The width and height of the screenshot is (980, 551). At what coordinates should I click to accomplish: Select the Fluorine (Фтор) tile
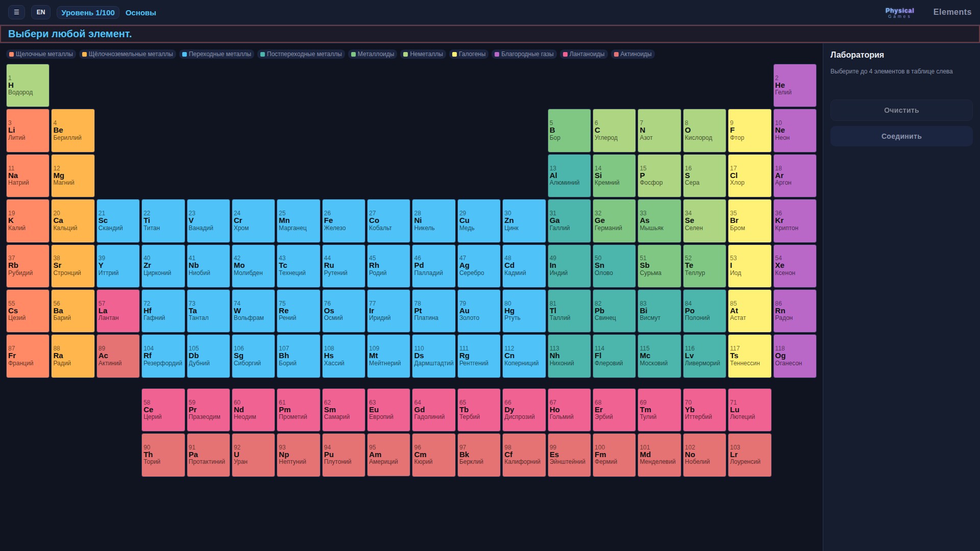(x=750, y=131)
